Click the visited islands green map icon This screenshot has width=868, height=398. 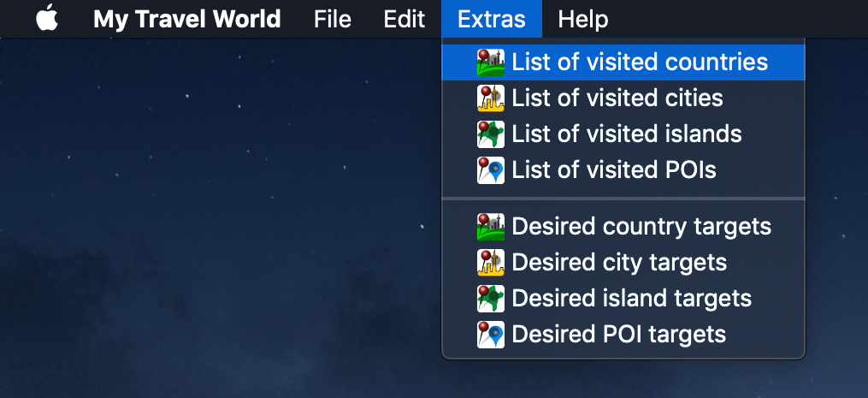pyautogui.click(x=491, y=134)
